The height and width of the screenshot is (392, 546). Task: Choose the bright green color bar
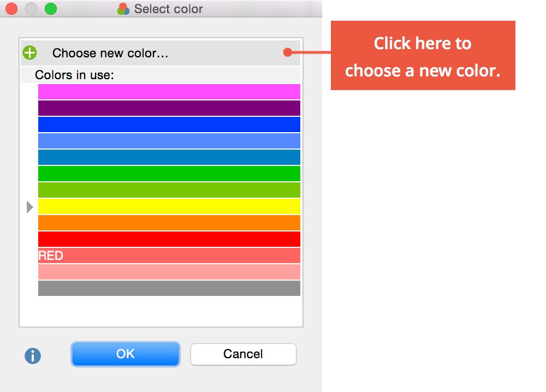tap(169, 174)
